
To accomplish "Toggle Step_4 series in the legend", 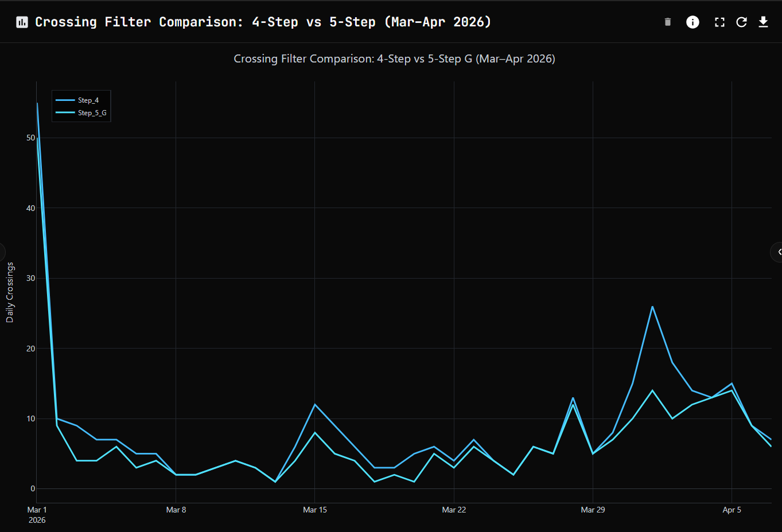I will 88,100.
